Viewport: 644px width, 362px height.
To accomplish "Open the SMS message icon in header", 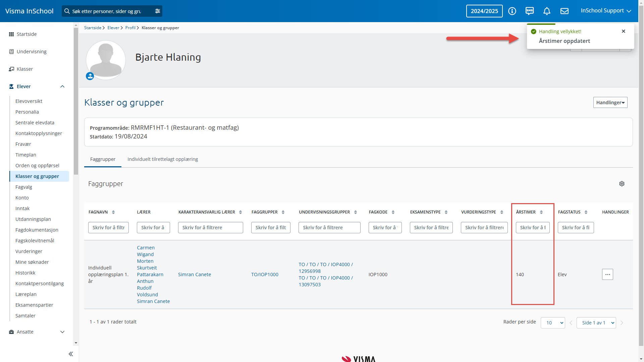I will click(x=530, y=11).
